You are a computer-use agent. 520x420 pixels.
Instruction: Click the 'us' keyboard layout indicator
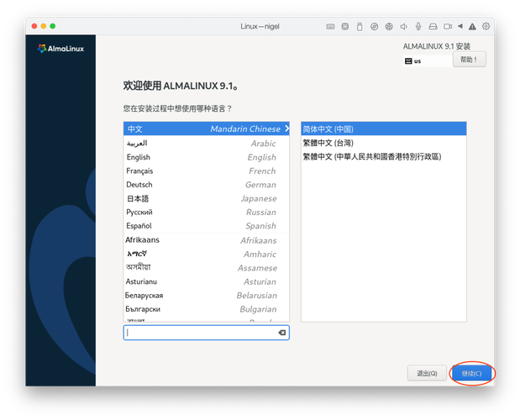[x=418, y=61]
